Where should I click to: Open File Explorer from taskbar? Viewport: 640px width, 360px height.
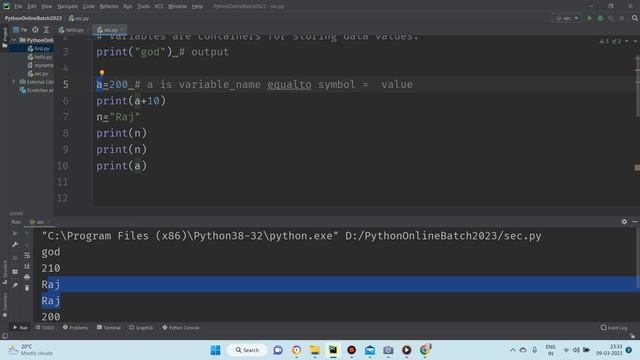coord(315,350)
